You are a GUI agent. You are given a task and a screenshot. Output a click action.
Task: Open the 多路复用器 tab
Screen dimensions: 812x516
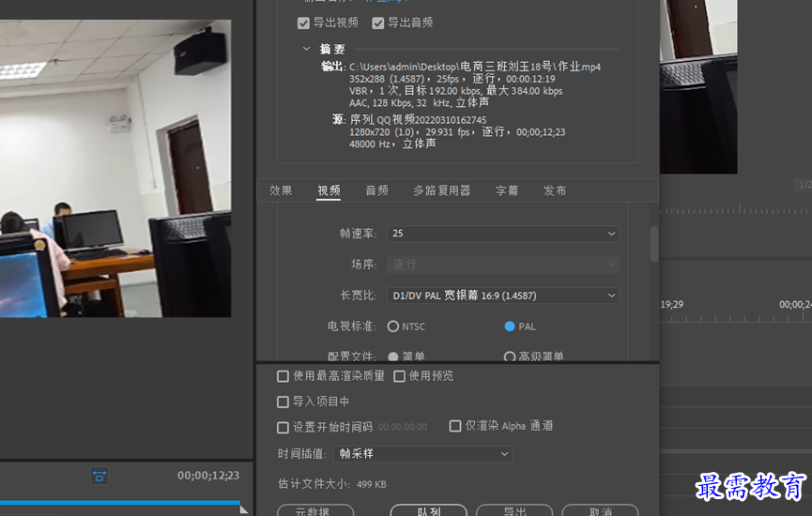442,190
